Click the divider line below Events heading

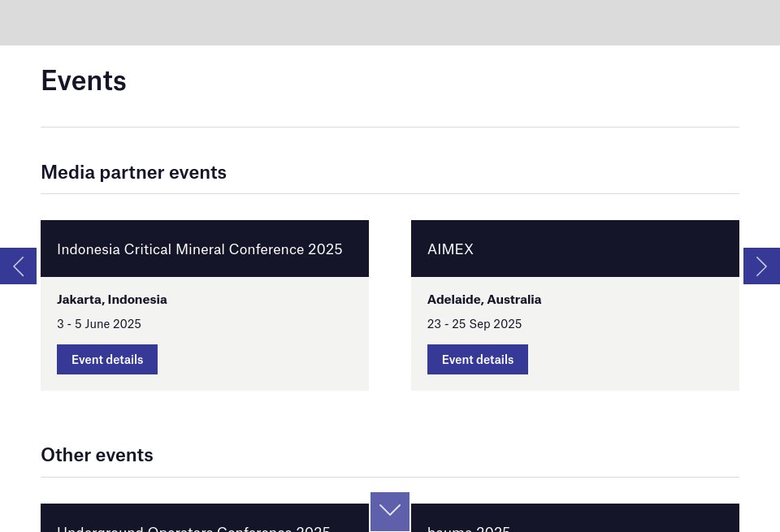coord(390,127)
